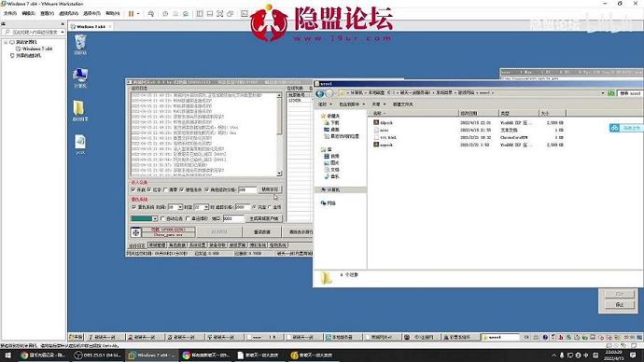This screenshot has width=644, height=362.
Task: Open the 包含到库中 dropdown in Explorer
Action: 352,104
